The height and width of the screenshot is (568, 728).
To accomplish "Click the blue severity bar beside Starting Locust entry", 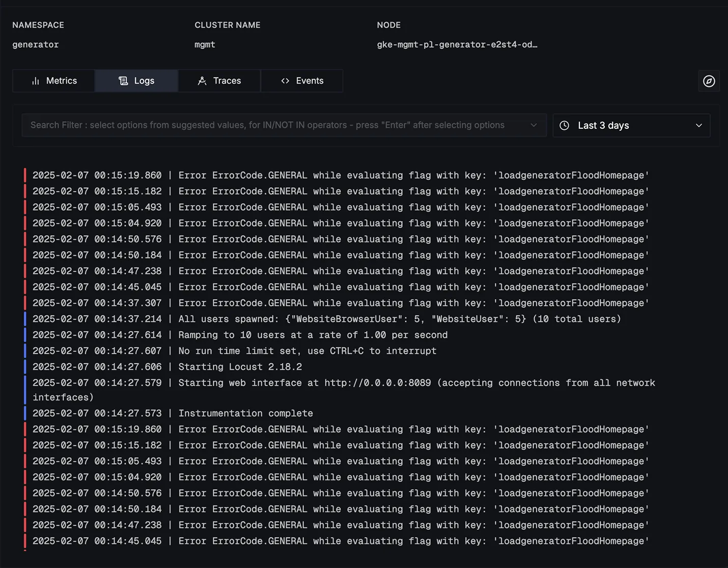I will click(25, 366).
